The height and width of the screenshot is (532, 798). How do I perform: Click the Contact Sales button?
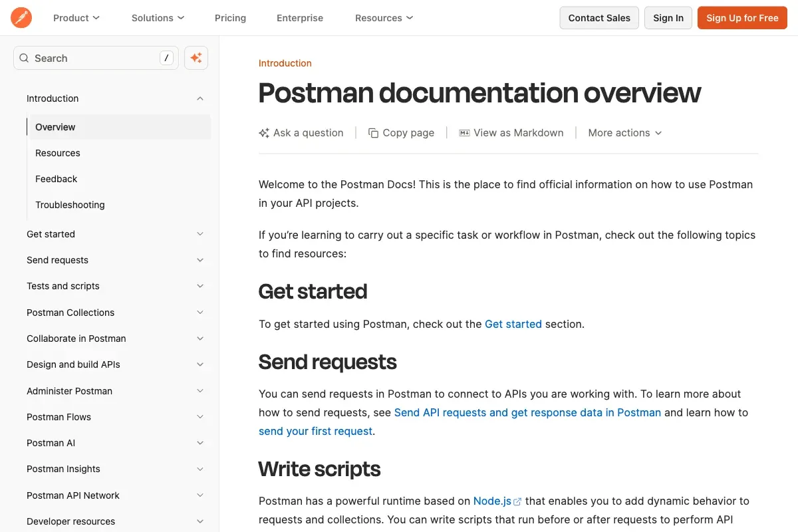598,18
